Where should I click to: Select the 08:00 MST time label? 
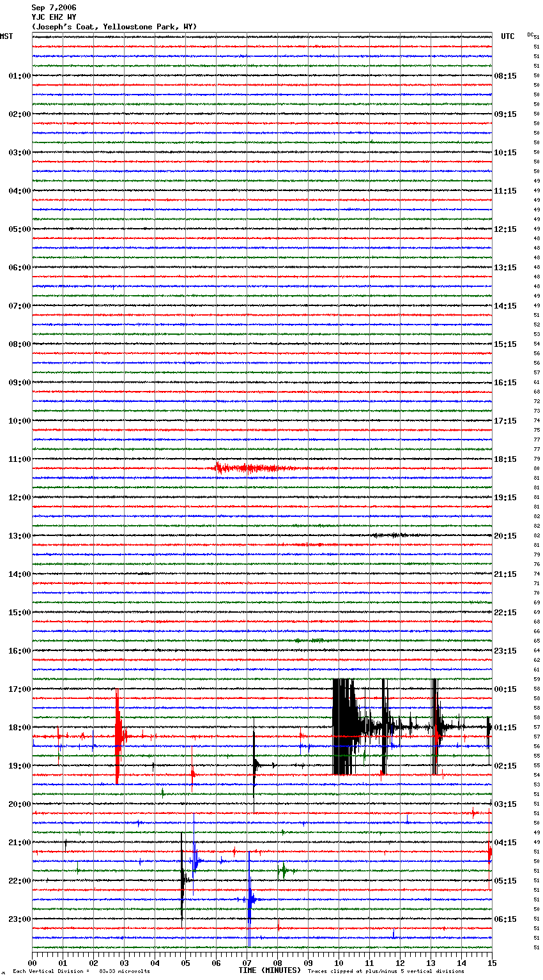coord(19,344)
